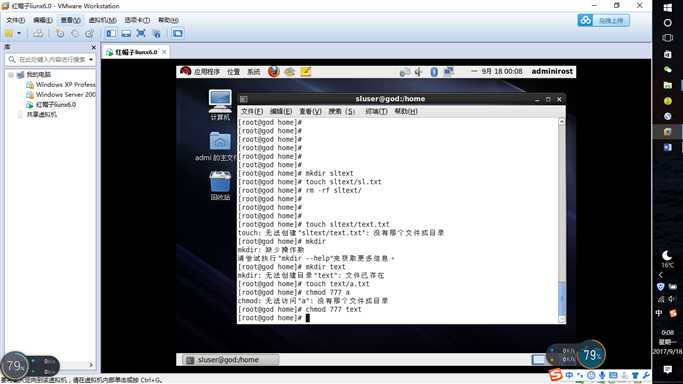Image resolution: width=683 pixels, height=384 pixels.
Task: Click the mail client icon in GNOME panel
Action: tap(289, 71)
